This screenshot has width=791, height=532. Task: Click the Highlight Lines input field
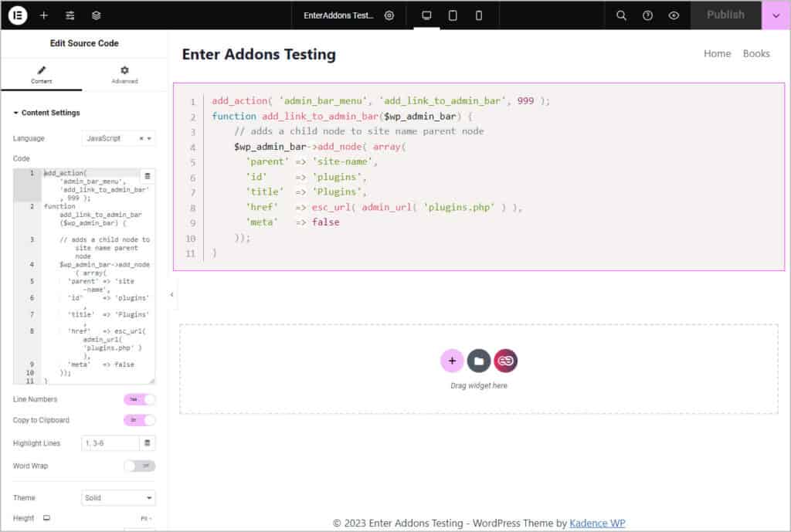pos(110,443)
